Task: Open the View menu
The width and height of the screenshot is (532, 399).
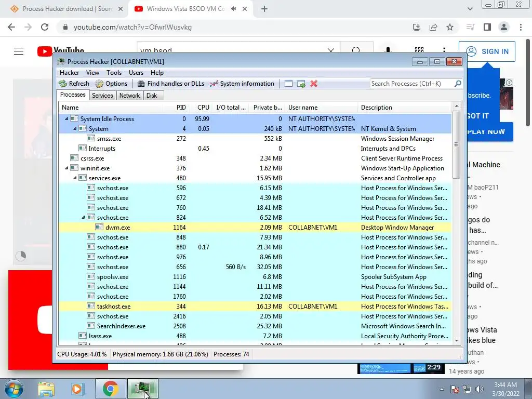Action: tap(92, 73)
